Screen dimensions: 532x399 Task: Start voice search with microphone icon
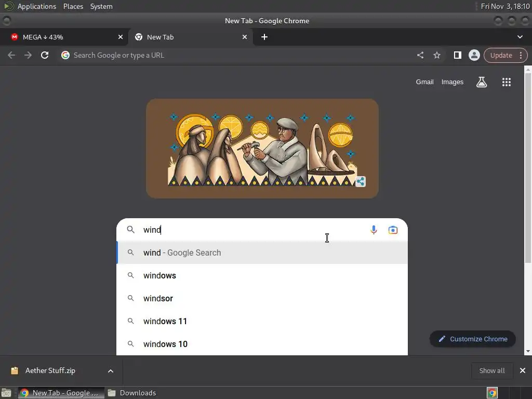(374, 230)
